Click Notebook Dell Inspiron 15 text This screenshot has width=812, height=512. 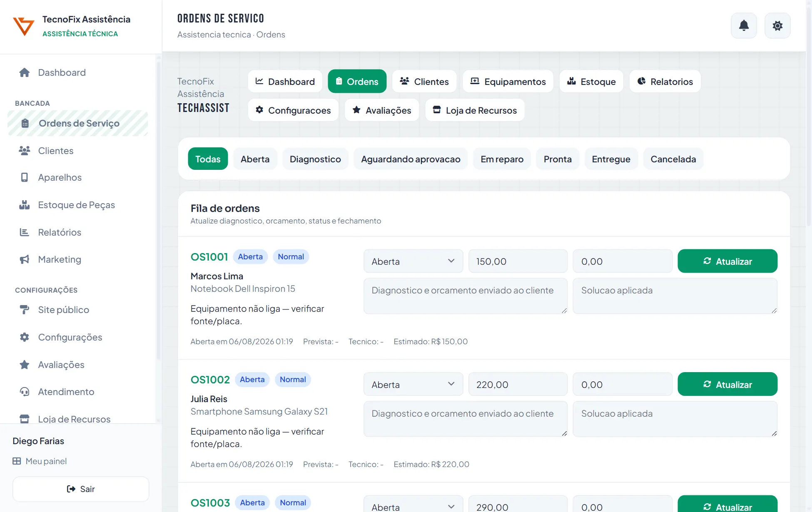tap(243, 288)
